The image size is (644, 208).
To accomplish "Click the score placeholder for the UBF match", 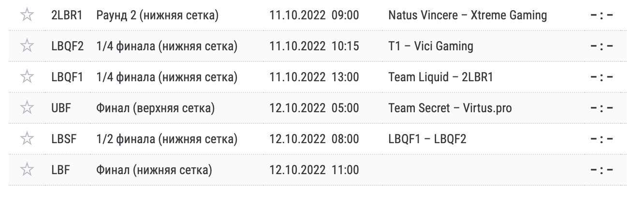I will (602, 108).
